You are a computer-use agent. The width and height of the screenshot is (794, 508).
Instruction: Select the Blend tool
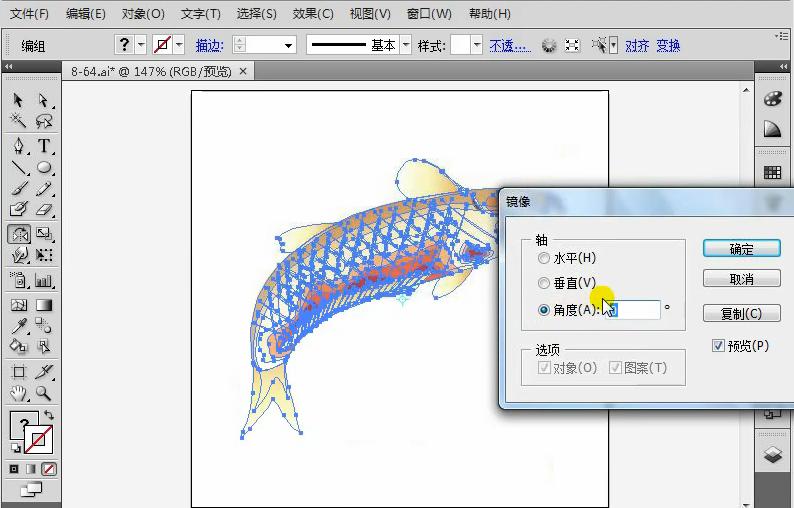pyautogui.click(x=44, y=326)
